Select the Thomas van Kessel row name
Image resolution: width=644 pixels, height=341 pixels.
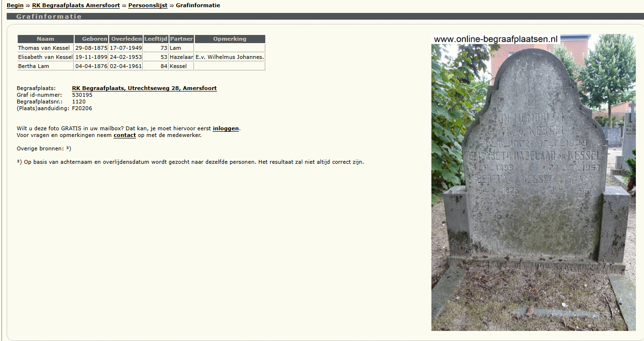point(44,48)
